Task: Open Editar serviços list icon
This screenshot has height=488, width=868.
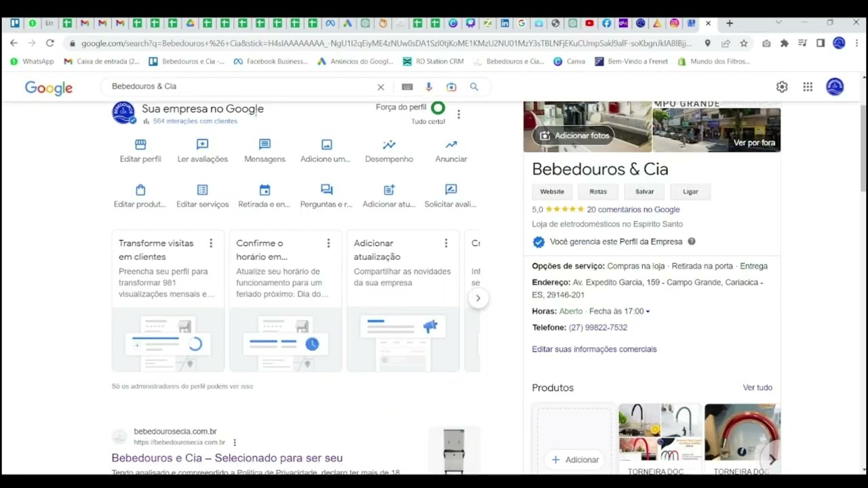Action: [202, 190]
